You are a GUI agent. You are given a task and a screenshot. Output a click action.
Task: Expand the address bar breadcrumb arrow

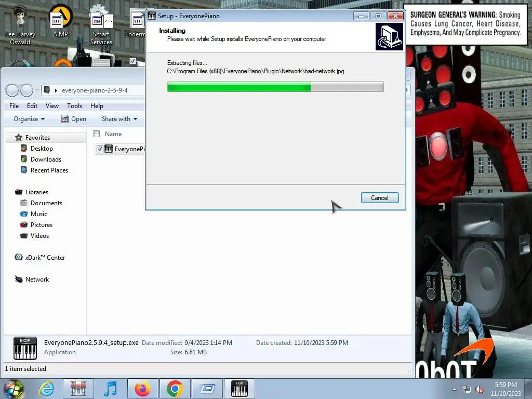56,90
